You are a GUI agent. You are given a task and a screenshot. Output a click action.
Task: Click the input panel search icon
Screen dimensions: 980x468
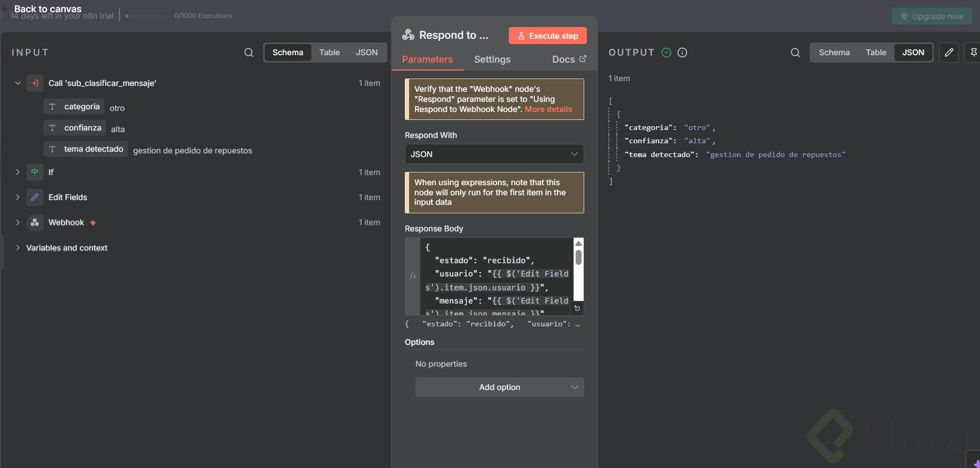[248, 53]
